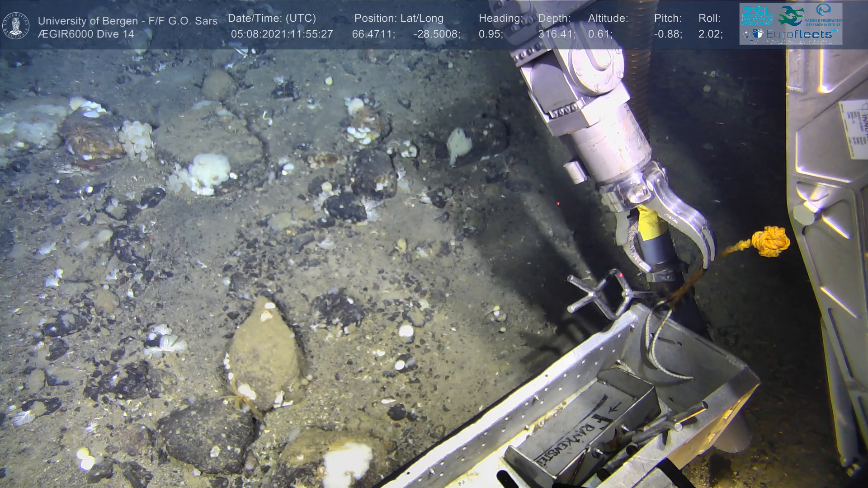Screen dimensions: 868x488
Task: Click the ÆGIR6000 Dive 14 text
Action: coord(86,34)
